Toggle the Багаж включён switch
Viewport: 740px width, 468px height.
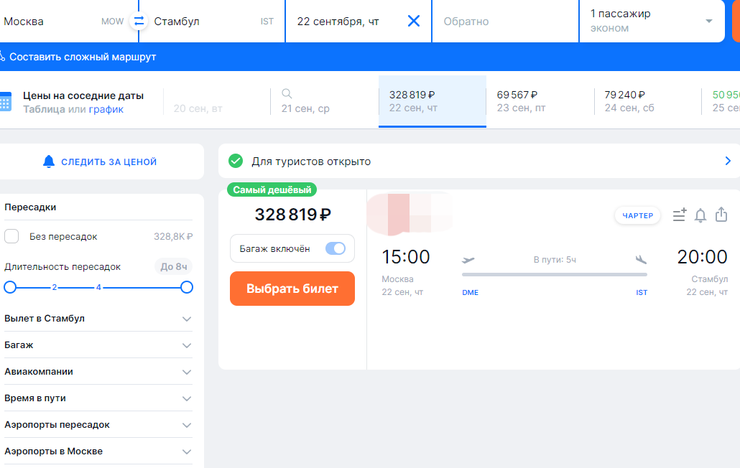(x=335, y=249)
